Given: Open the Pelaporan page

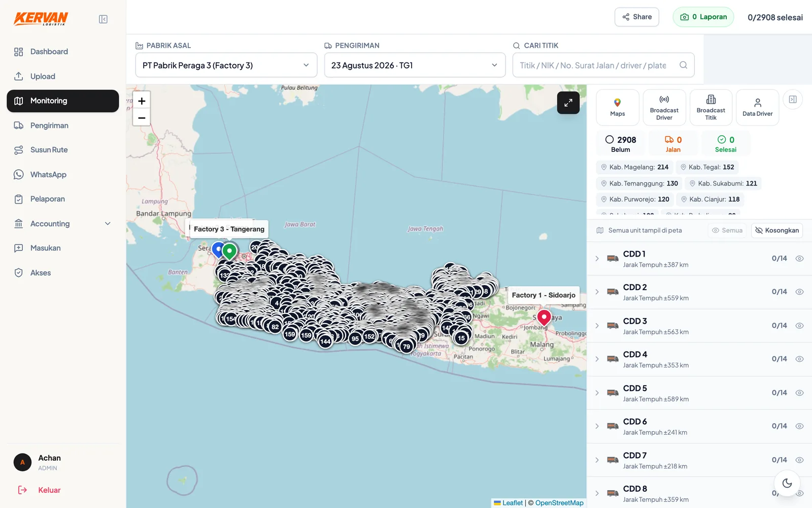Looking at the screenshot, I should 63,199.
